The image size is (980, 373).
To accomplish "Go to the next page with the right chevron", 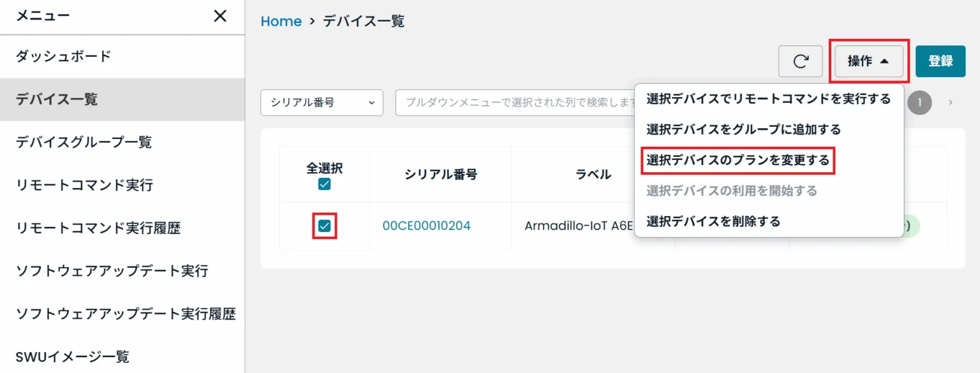I will point(951,102).
